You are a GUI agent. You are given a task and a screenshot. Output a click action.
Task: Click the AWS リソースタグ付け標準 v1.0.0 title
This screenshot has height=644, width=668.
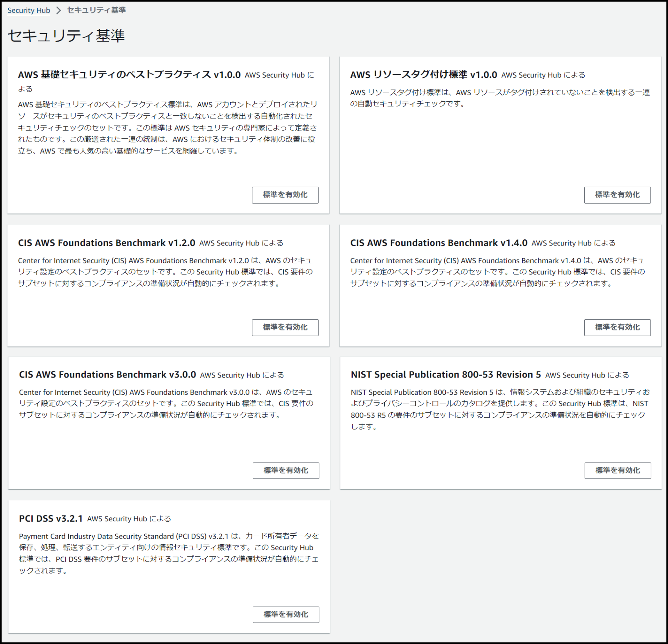pos(423,75)
